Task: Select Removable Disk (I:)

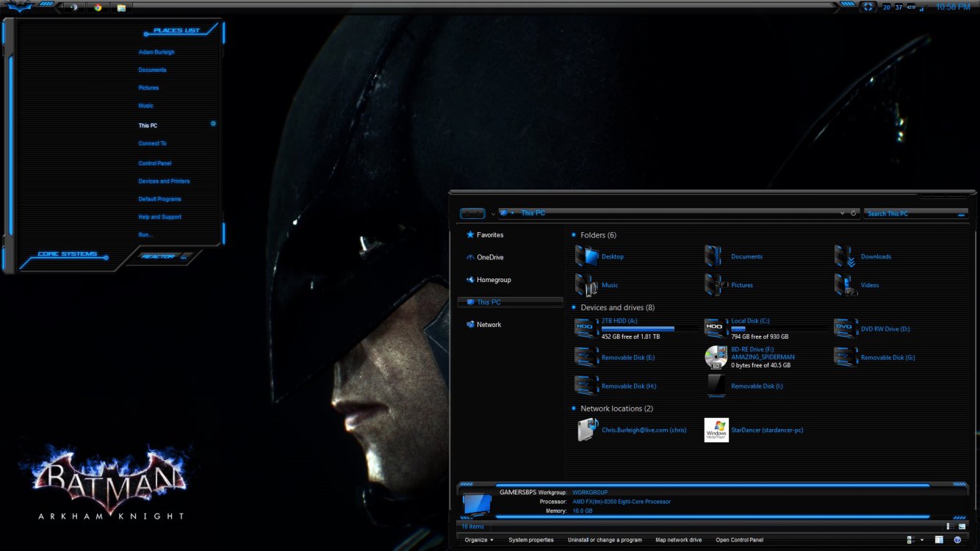Action: (x=745, y=386)
